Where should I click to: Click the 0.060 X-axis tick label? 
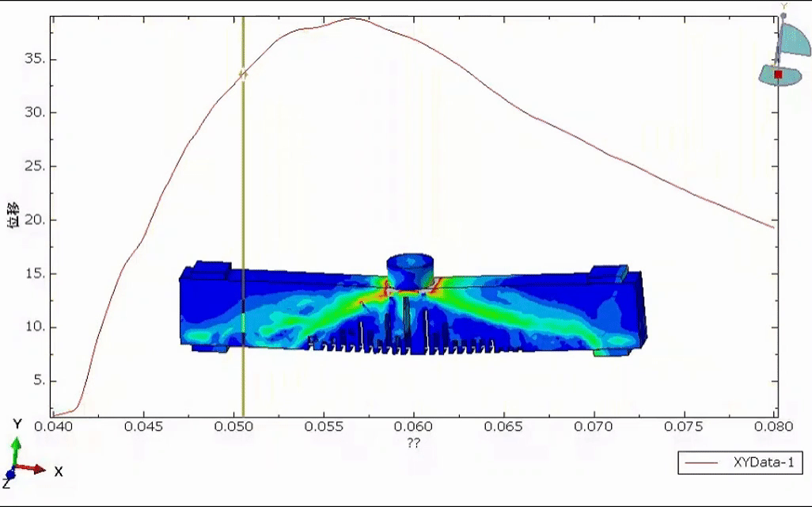click(413, 427)
